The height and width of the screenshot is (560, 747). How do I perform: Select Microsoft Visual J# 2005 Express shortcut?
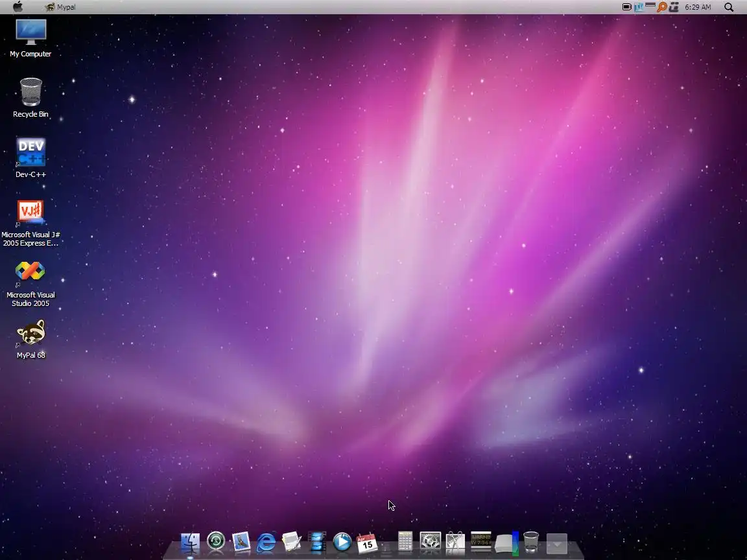pyautogui.click(x=30, y=213)
